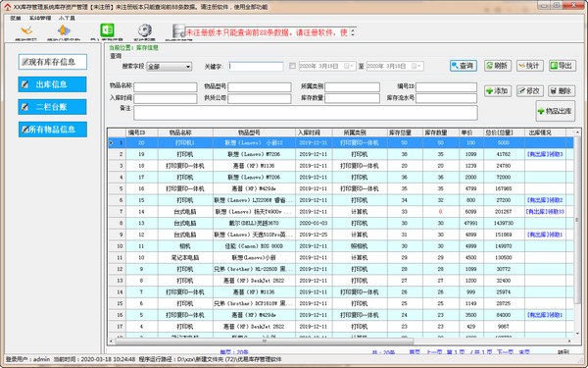Click the 关键字 keyword input field
588x368 pixels.
click(x=256, y=67)
